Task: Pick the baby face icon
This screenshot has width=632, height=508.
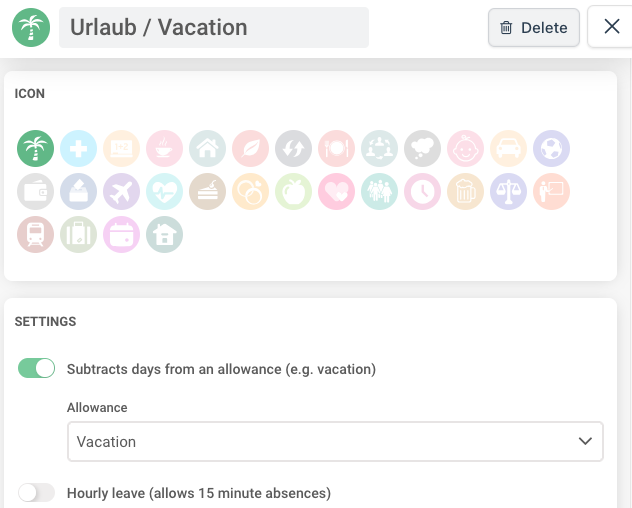Action: pos(466,148)
